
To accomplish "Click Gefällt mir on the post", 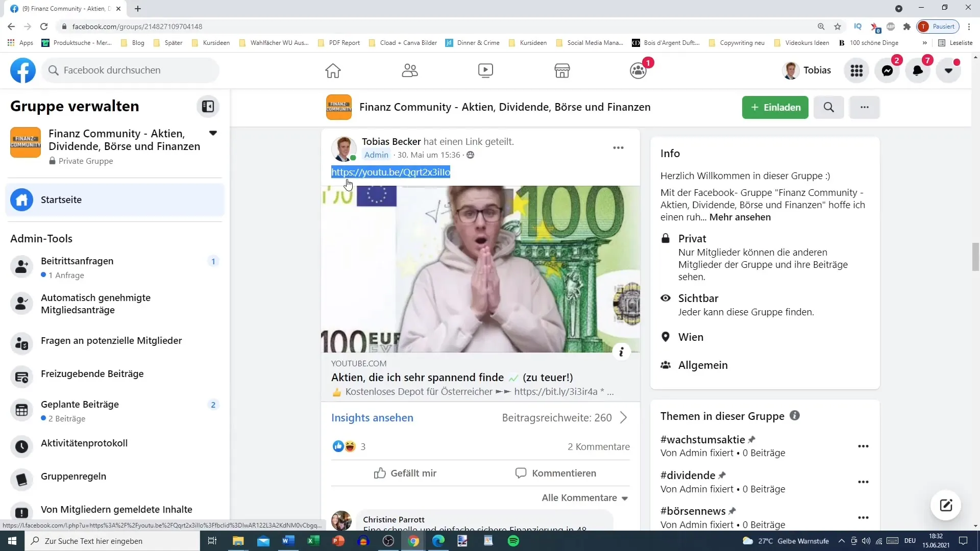I will (405, 473).
